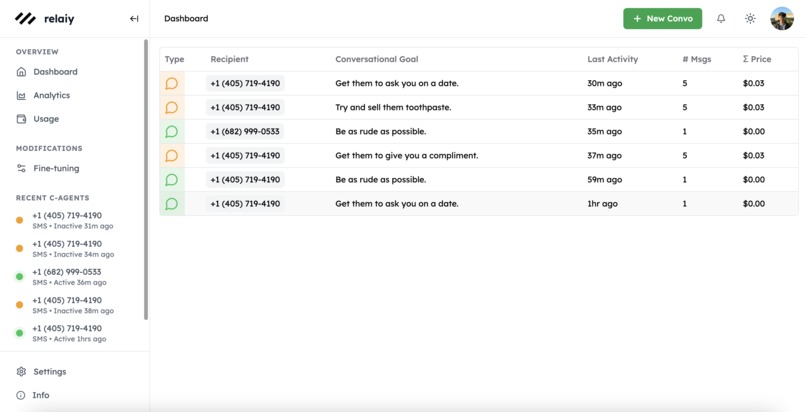Click the Analytics chart icon
Viewport: 806px width, 412px height.
[21, 96]
